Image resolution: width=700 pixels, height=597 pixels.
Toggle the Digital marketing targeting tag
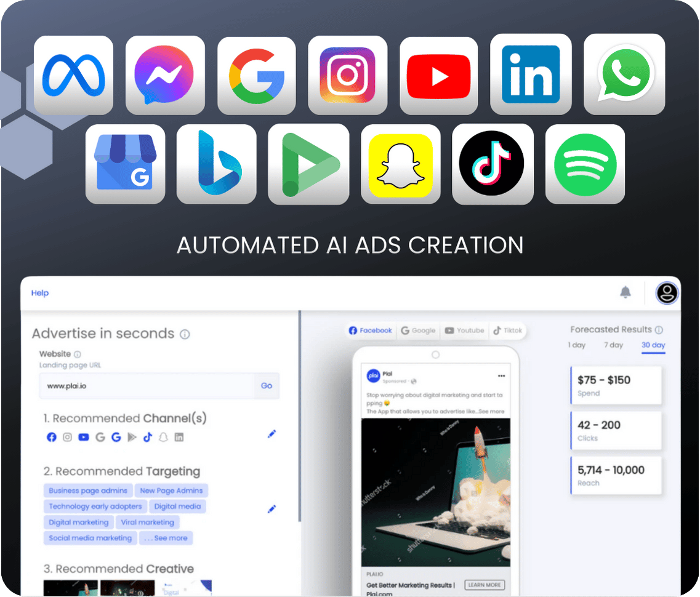click(78, 523)
